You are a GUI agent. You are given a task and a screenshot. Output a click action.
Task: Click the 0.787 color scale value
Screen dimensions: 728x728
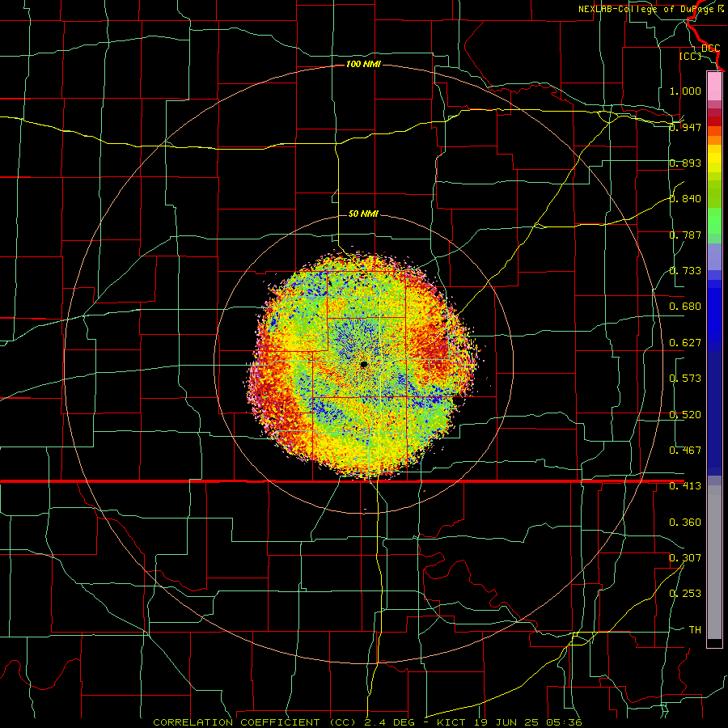pyautogui.click(x=685, y=235)
